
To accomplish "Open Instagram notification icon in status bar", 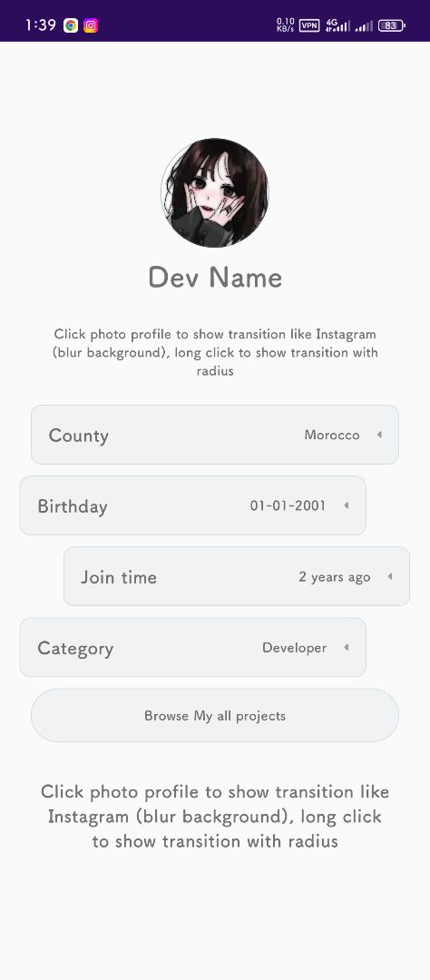I will pos(91,25).
